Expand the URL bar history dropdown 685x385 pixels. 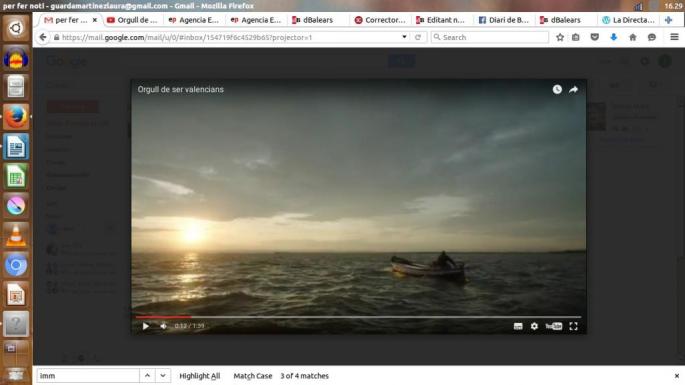(404, 37)
